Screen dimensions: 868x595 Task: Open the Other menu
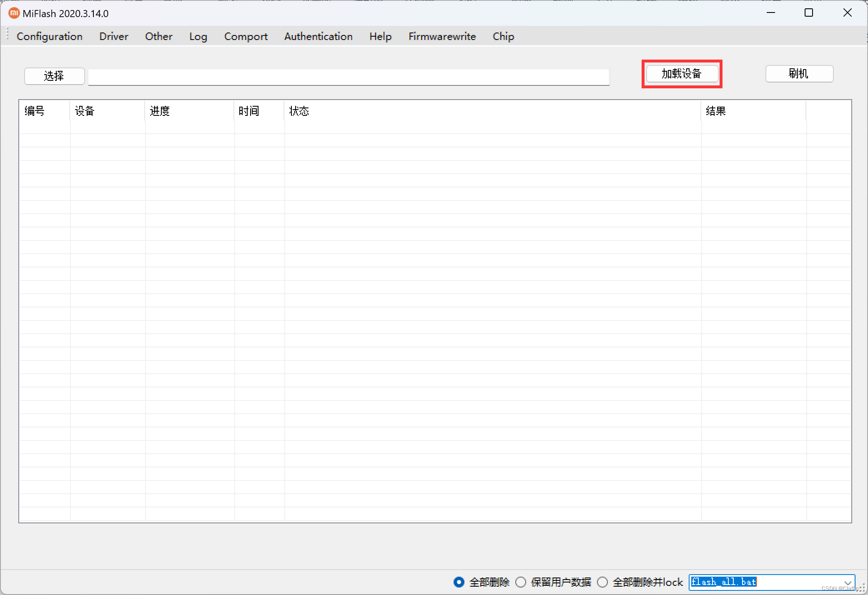tap(159, 36)
